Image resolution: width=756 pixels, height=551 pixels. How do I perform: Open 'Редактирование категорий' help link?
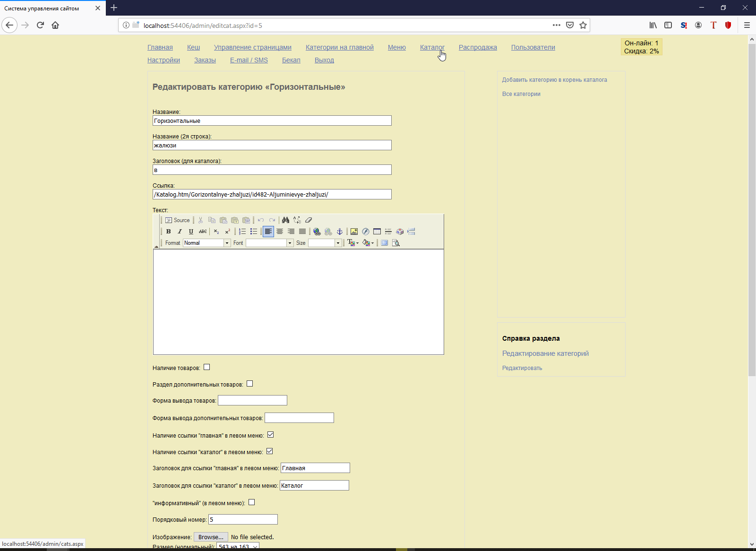(545, 353)
